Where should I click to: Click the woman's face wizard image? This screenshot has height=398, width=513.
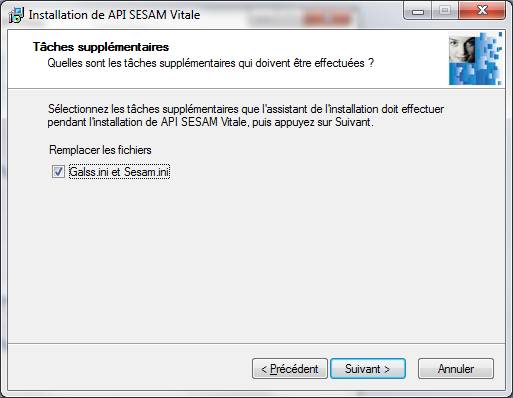click(475, 58)
